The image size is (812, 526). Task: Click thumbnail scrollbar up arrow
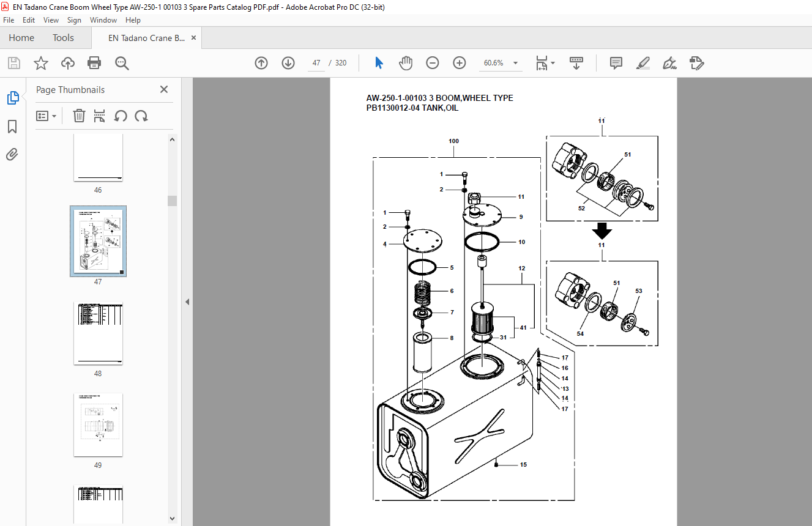point(173,139)
